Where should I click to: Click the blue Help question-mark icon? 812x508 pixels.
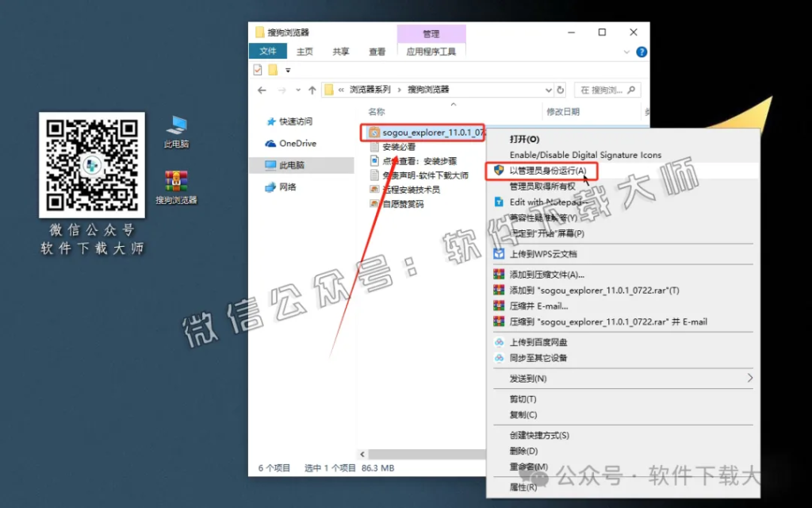point(640,52)
